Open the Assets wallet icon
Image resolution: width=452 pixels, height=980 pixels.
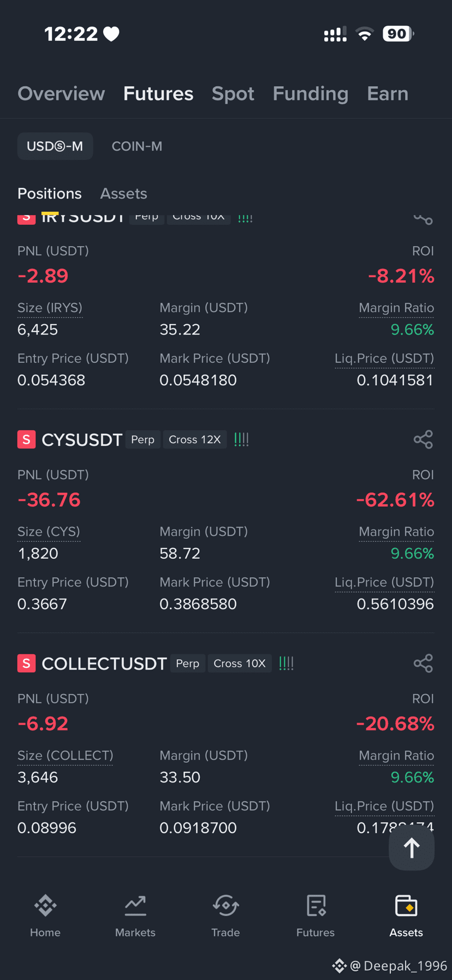406,906
